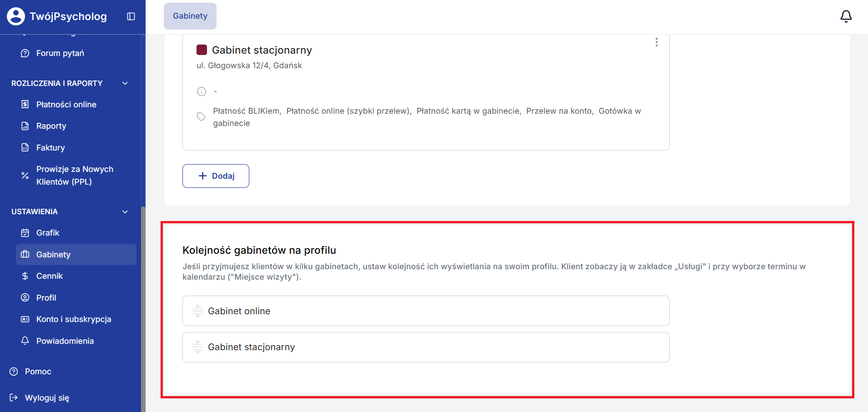
Task: Collapse the Rozliczenia i Raporty section
Action: (125, 83)
